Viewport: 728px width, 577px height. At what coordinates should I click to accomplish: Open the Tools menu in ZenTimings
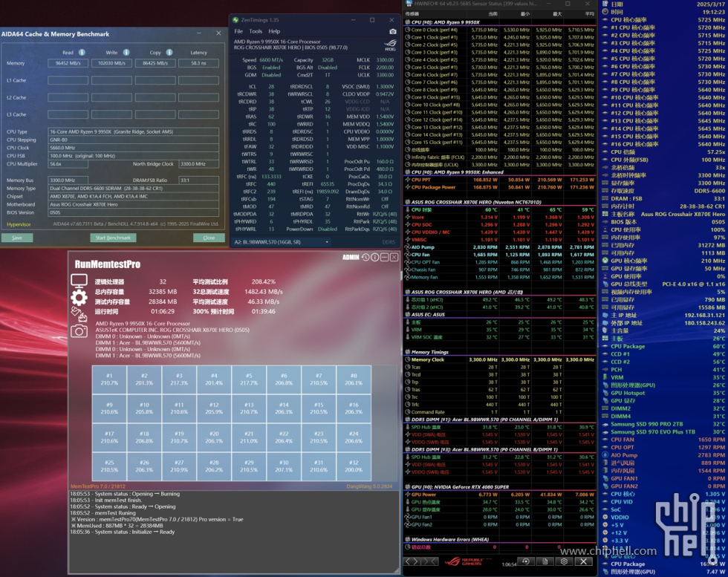256,32
